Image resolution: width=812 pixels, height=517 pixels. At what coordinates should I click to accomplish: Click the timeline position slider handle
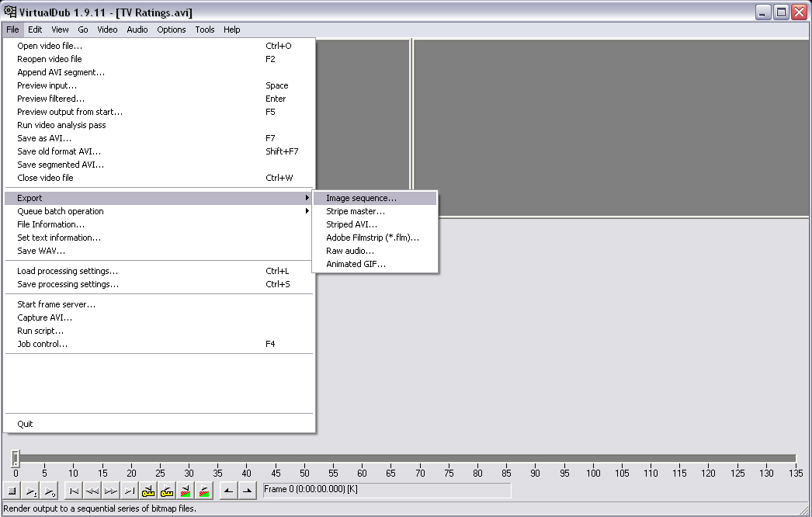coord(15,458)
